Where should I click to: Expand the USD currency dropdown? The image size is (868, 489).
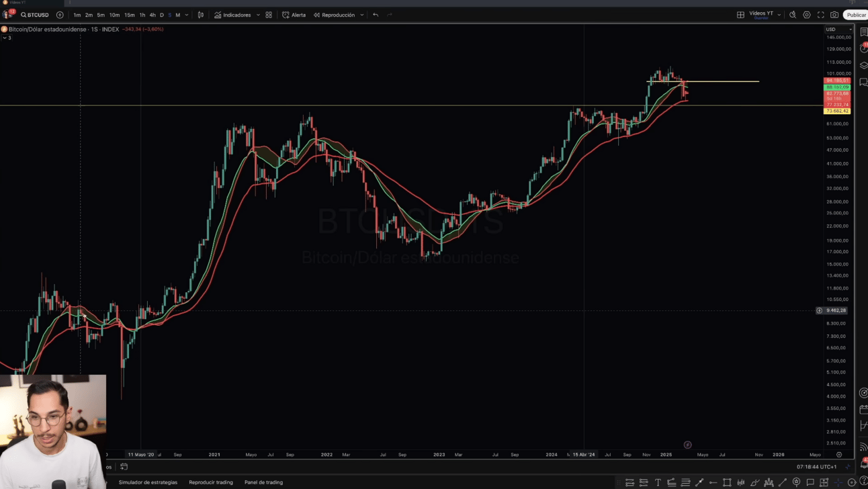(x=838, y=30)
